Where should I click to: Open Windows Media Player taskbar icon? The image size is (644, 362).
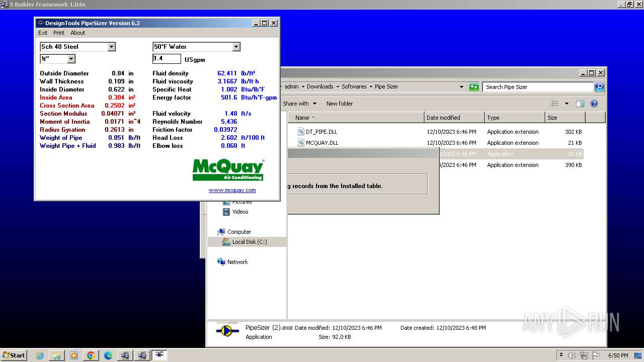click(74, 355)
